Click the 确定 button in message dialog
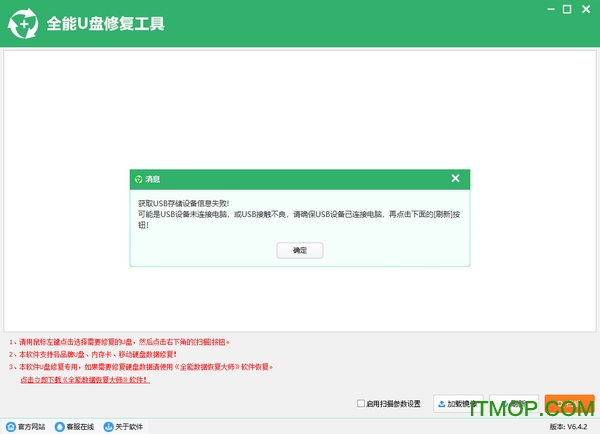 click(300, 250)
